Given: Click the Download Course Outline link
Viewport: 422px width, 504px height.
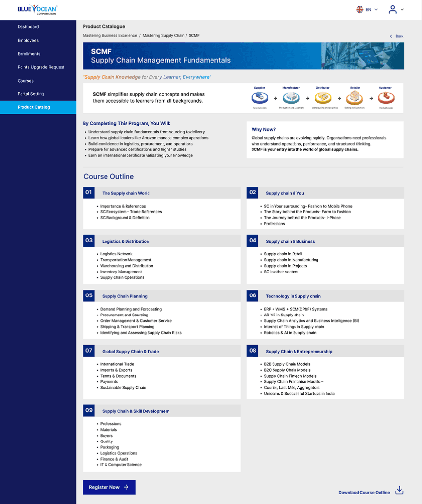Looking at the screenshot, I should tap(364, 492).
